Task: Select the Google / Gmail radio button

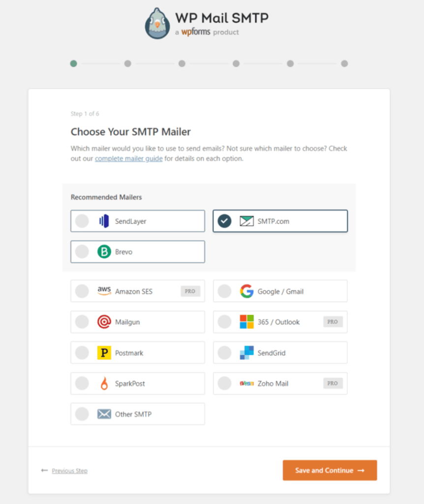Action: 224,291
